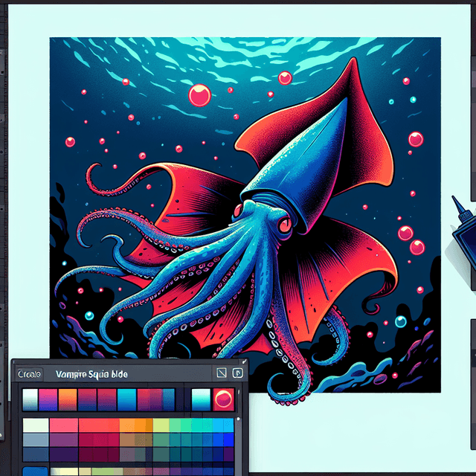This screenshot has height=476, width=476.
Task: Select the dark indigo color swatch
Action: click(64, 454)
